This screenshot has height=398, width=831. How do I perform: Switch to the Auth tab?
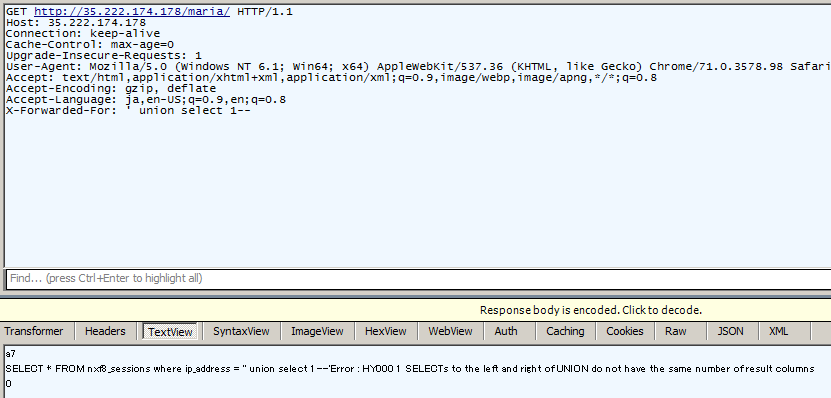506,331
